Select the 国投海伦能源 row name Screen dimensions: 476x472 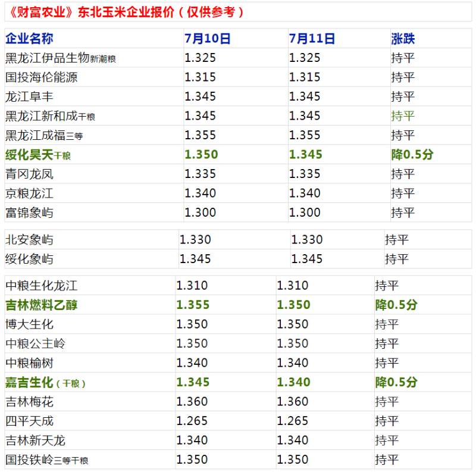[41, 77]
